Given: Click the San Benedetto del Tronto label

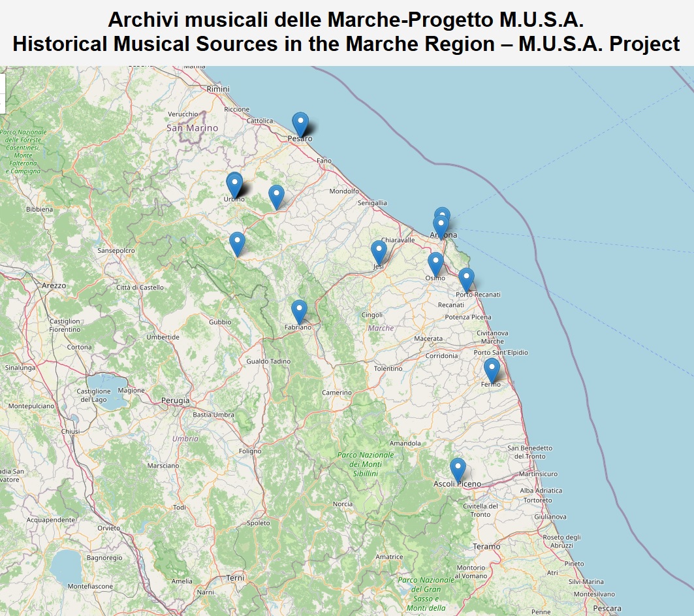Looking at the screenshot, I should tap(529, 452).
